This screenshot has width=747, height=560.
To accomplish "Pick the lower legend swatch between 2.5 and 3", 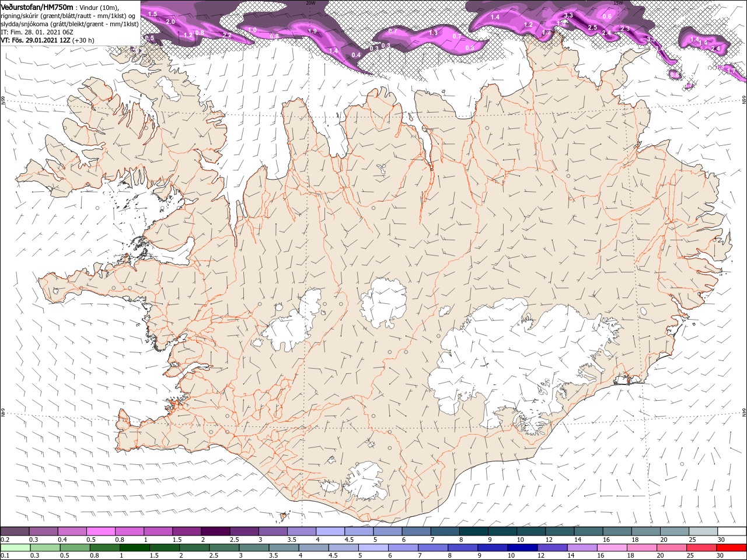I will [x=224, y=548].
